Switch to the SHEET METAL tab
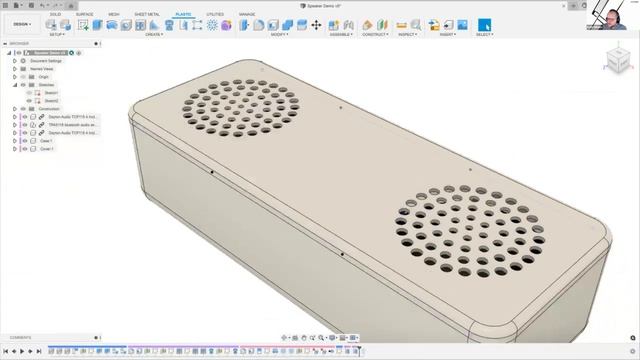Screen dimensions: 640x360 point(147,14)
